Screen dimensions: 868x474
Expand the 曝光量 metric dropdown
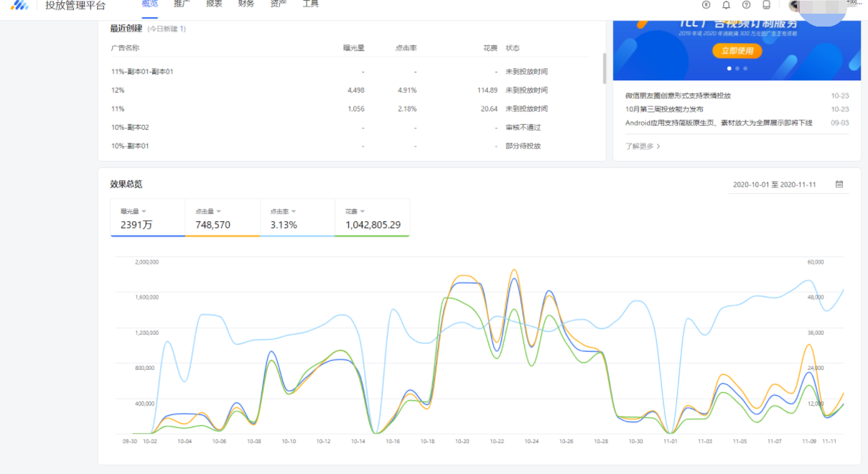click(144, 211)
